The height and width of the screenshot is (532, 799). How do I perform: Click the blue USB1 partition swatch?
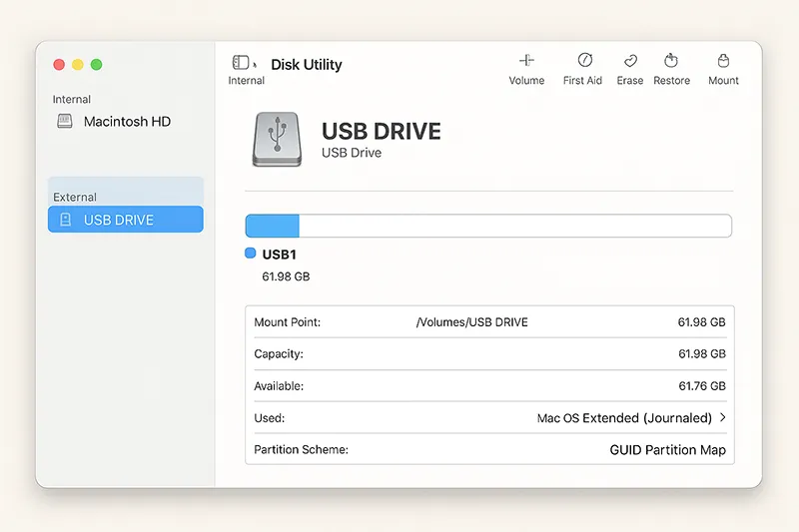point(250,254)
